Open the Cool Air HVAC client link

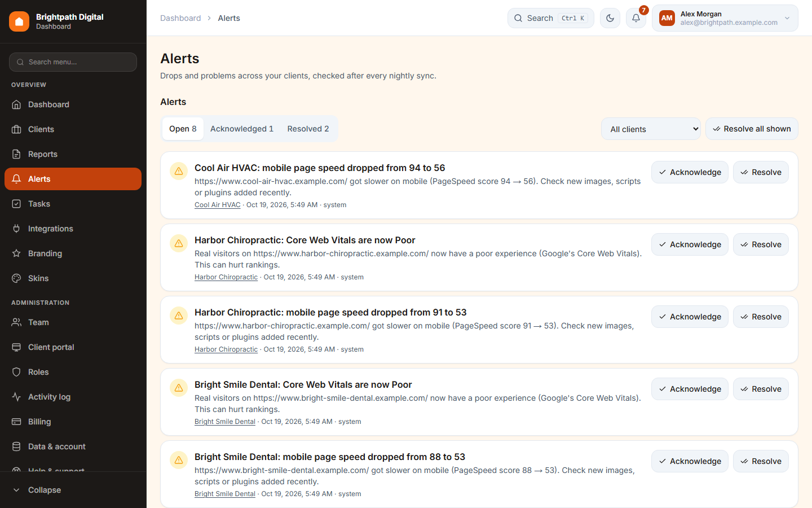(x=218, y=205)
